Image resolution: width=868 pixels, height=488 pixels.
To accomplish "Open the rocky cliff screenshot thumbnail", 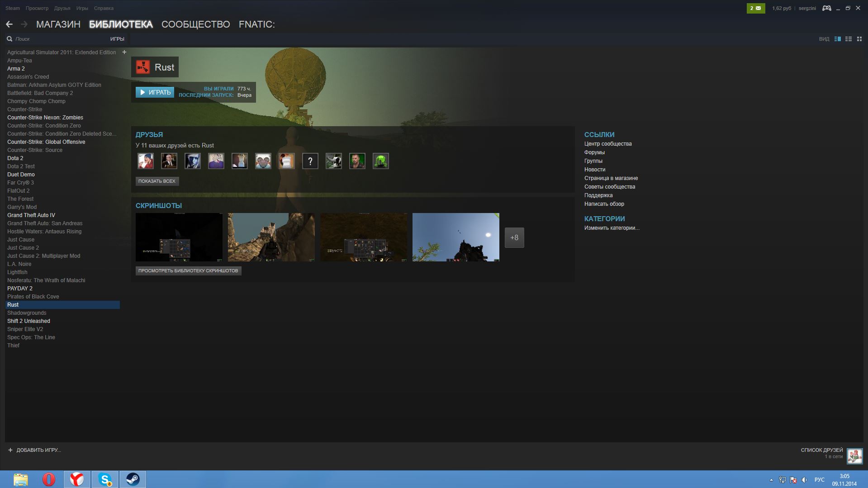I will [271, 237].
